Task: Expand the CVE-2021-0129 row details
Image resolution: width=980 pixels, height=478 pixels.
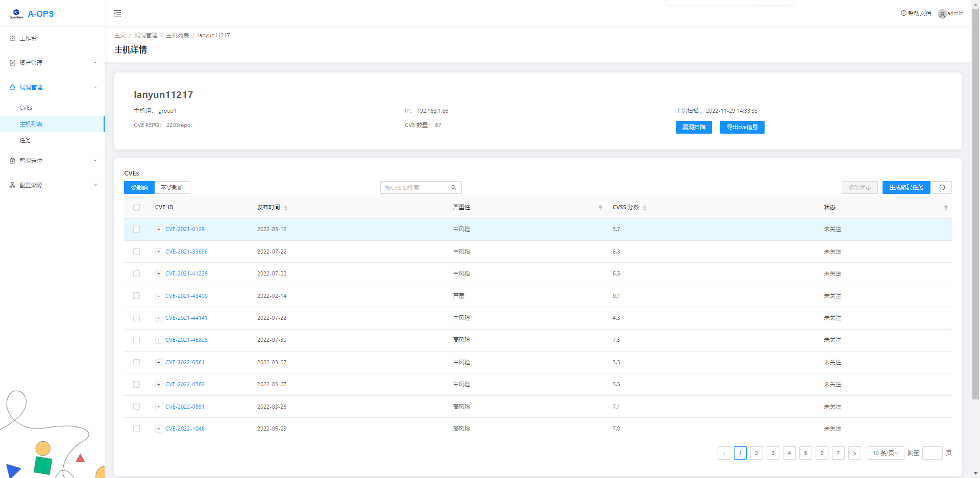Action: (159, 230)
